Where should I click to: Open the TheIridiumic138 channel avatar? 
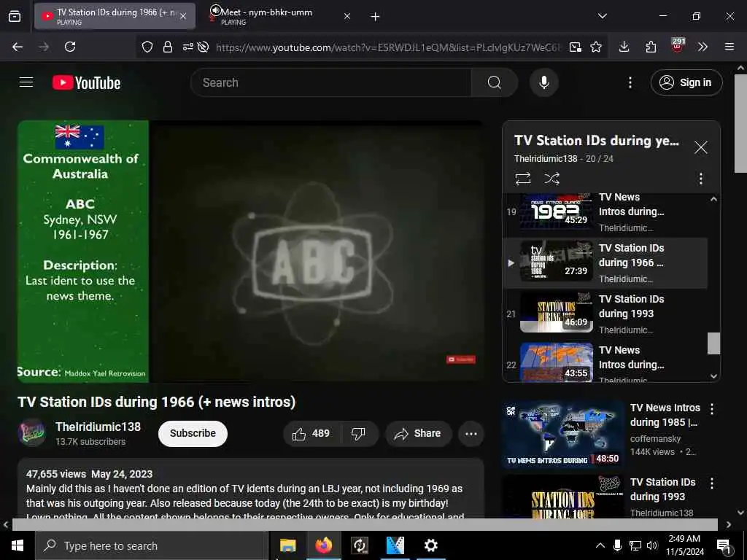click(x=31, y=432)
